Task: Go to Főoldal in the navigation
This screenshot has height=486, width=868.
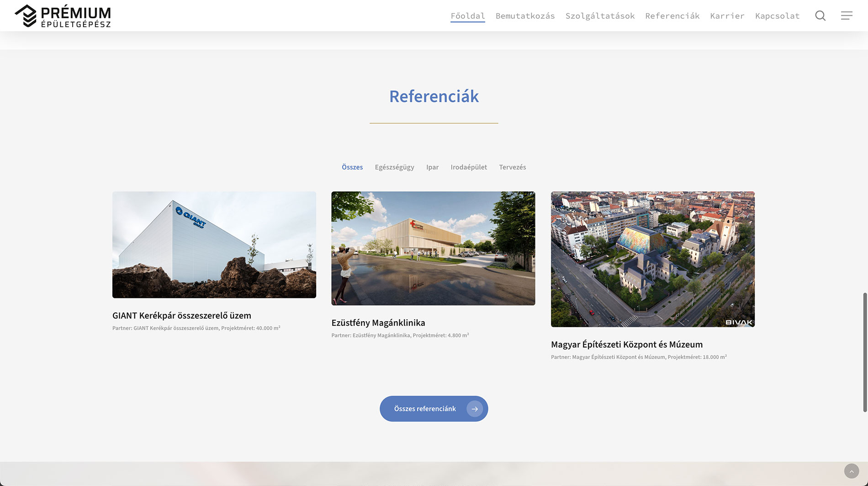Action: click(468, 16)
